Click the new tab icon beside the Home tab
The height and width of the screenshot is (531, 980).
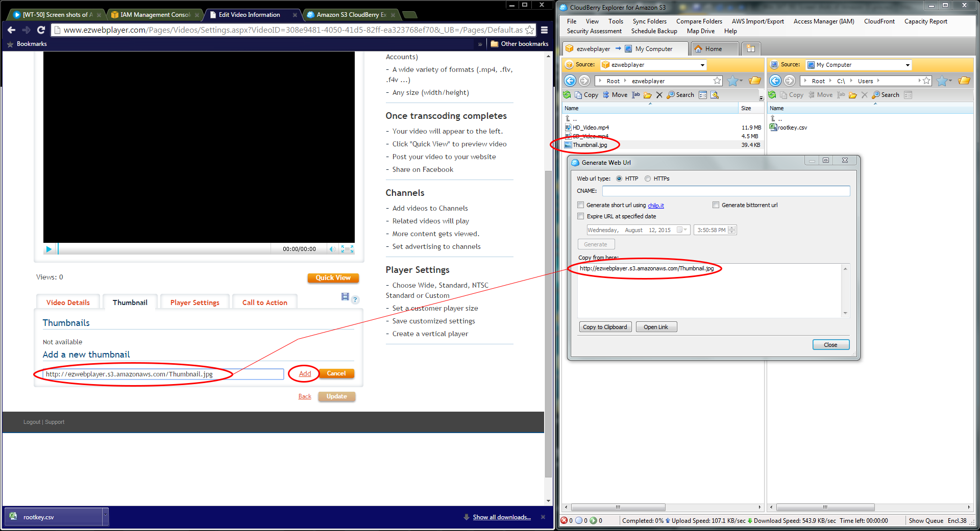pos(751,48)
